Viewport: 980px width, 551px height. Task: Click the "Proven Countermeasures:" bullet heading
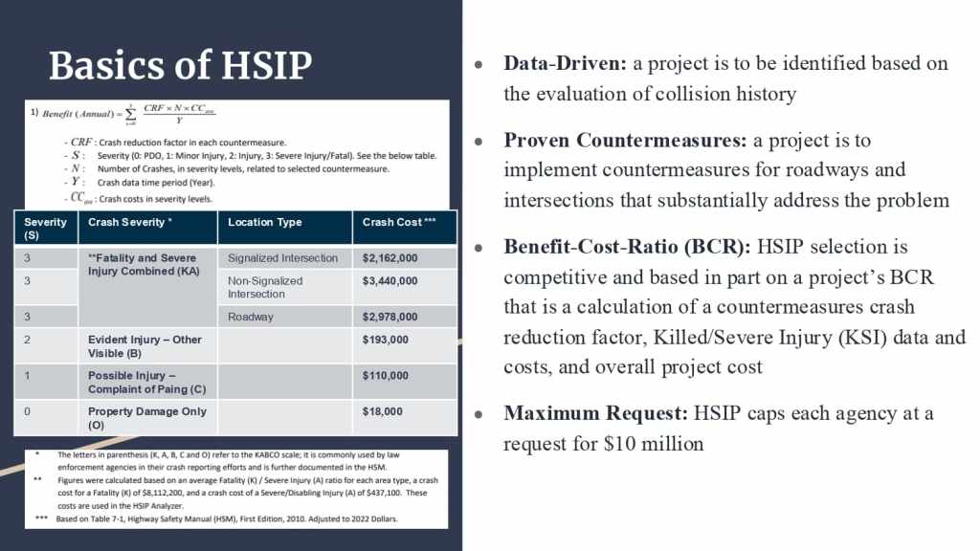tap(626, 141)
